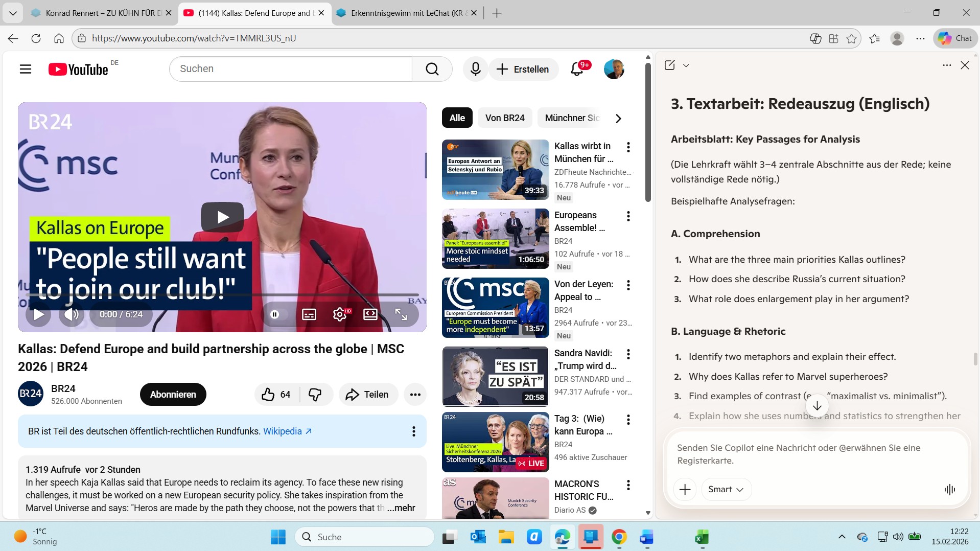Toggle subtitles on the video player
Viewport: 980px width, 551px height.
pyautogui.click(x=309, y=314)
